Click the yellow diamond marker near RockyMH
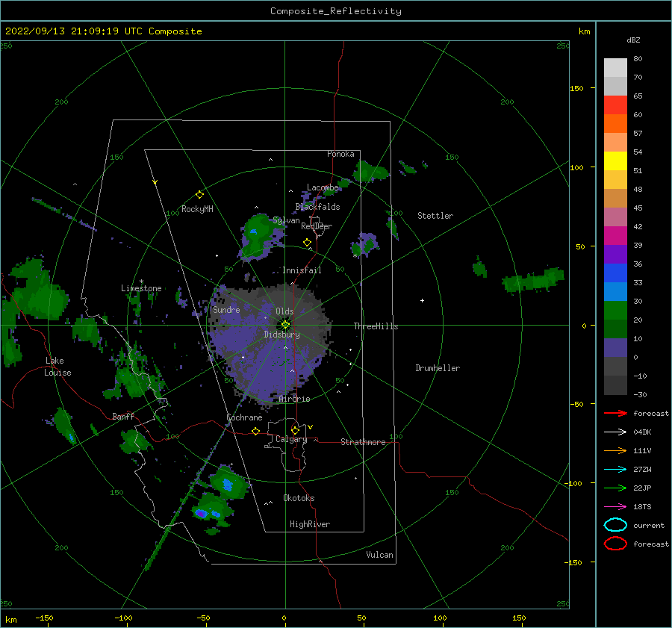Viewport: 672px width, 628px height. click(199, 195)
